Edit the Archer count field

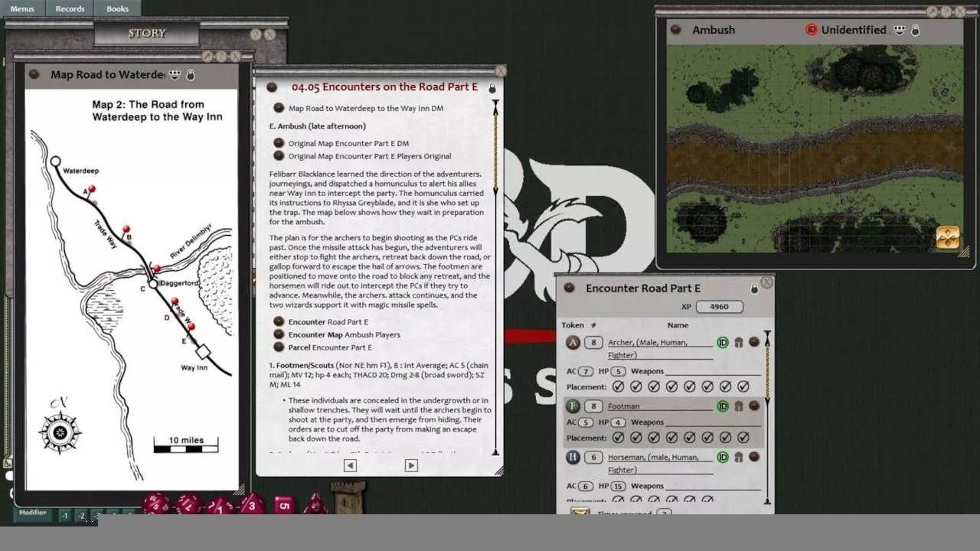(x=593, y=342)
